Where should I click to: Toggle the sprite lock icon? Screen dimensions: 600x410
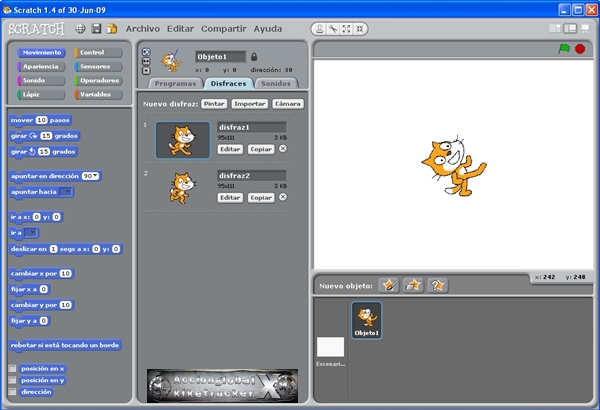pos(254,57)
